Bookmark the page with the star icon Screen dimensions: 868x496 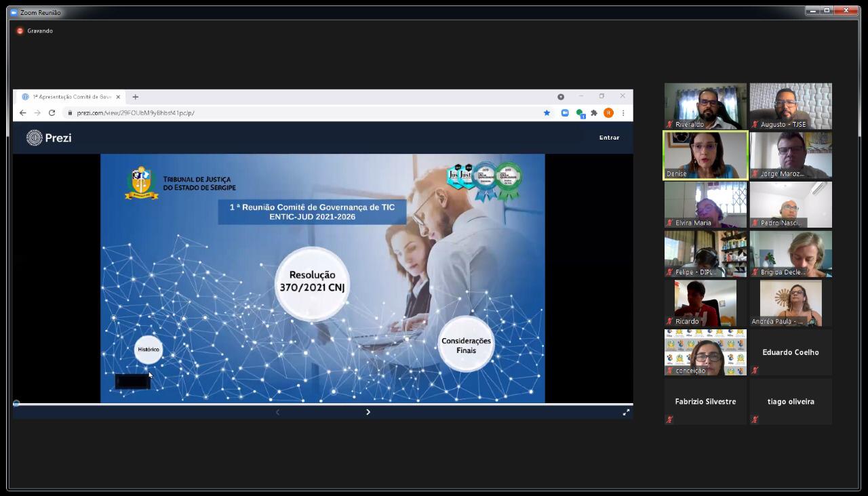[547, 113]
